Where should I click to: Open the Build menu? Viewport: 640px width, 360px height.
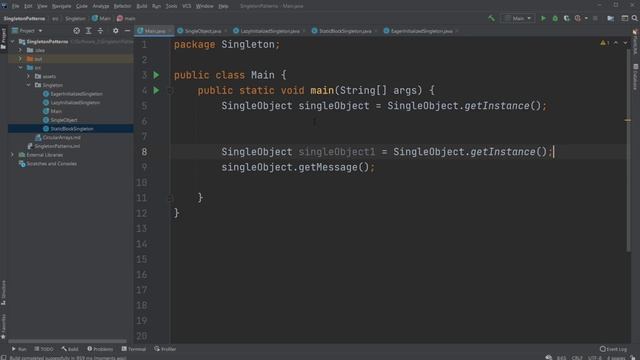coord(142,6)
